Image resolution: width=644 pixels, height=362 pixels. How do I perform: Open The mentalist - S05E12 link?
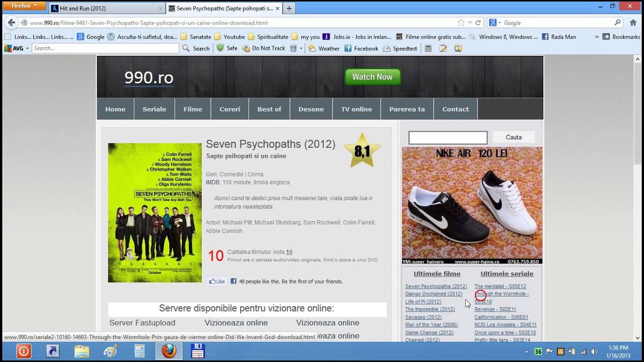(500, 286)
